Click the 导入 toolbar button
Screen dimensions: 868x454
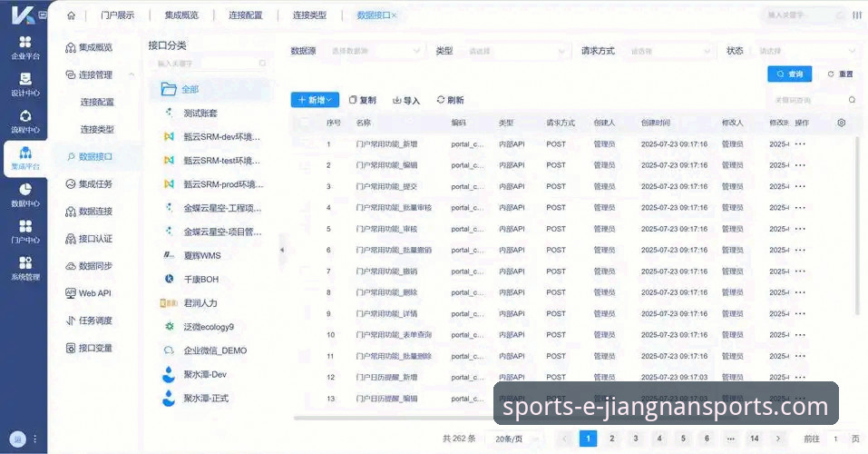pyautogui.click(x=406, y=100)
